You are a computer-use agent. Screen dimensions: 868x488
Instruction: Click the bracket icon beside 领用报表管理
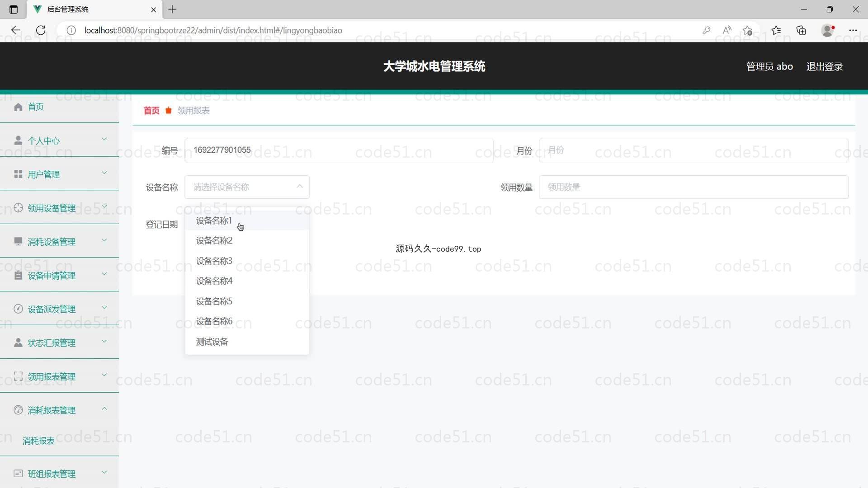coord(18,376)
